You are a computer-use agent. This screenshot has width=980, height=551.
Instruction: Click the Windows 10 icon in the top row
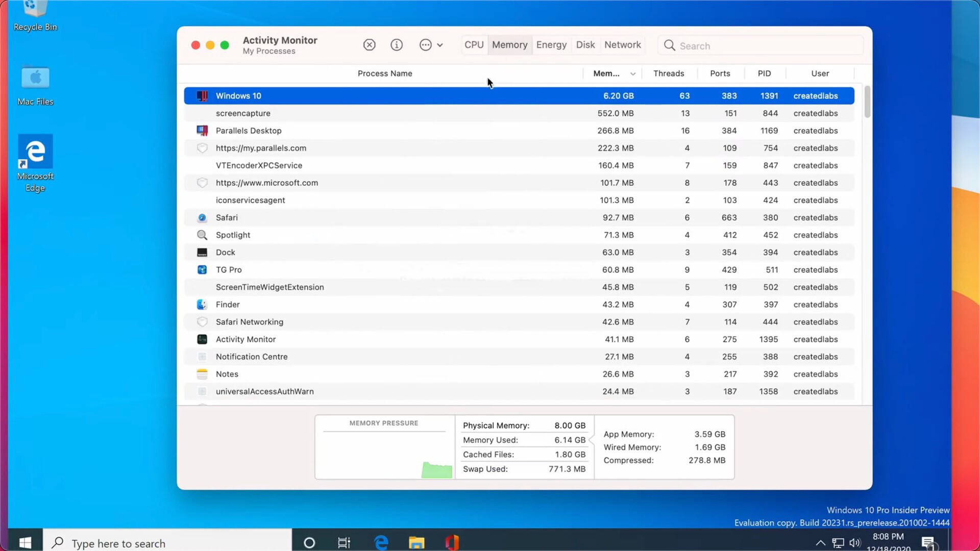202,95
